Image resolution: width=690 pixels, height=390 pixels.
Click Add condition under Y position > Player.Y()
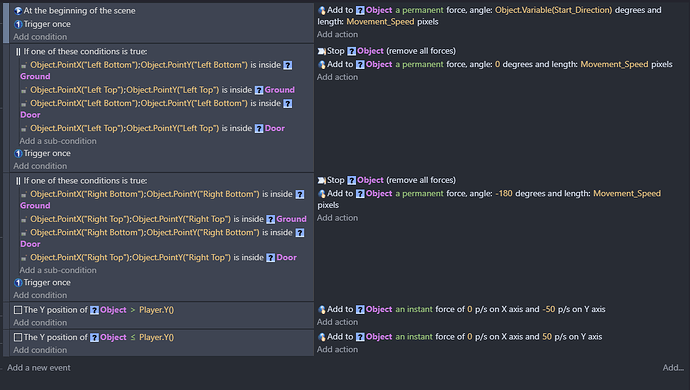click(40, 323)
